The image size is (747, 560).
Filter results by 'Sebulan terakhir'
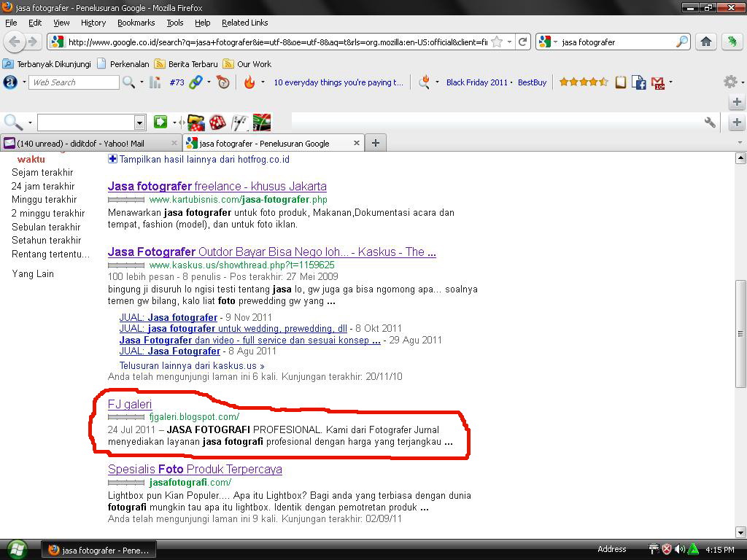coord(46,227)
